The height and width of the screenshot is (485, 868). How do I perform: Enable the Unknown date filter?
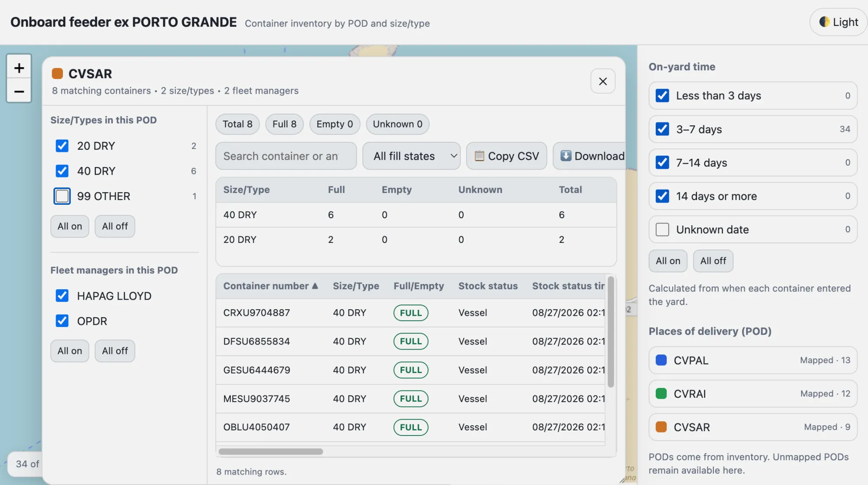tap(662, 229)
